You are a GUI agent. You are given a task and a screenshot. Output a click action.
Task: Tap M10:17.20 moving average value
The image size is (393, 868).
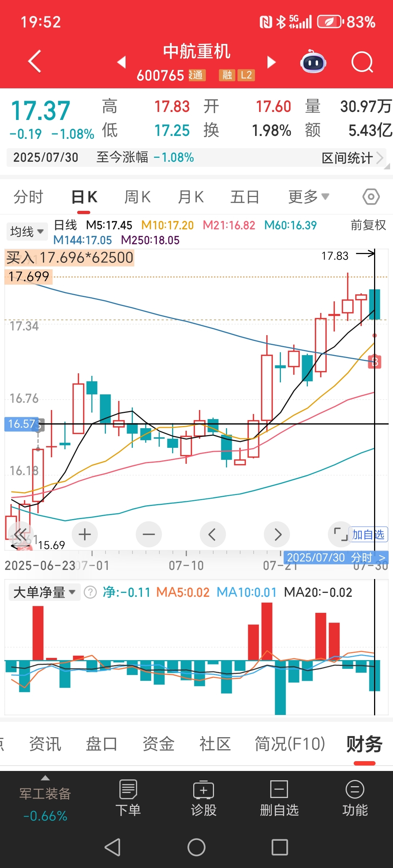tap(167, 225)
